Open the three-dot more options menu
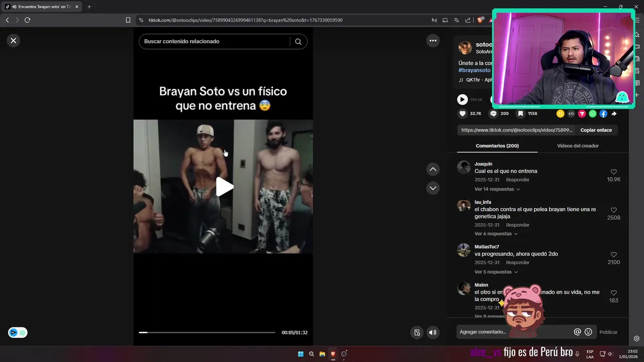The height and width of the screenshot is (362, 644). (433, 41)
